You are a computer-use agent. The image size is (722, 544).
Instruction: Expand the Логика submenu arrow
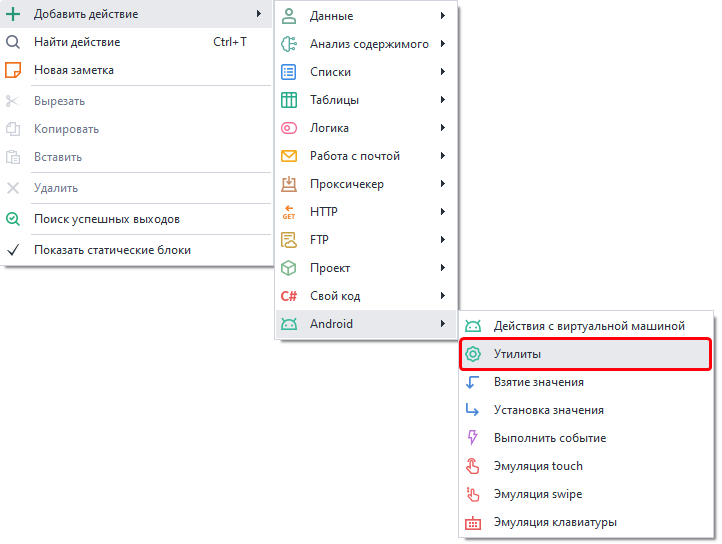coord(442,128)
